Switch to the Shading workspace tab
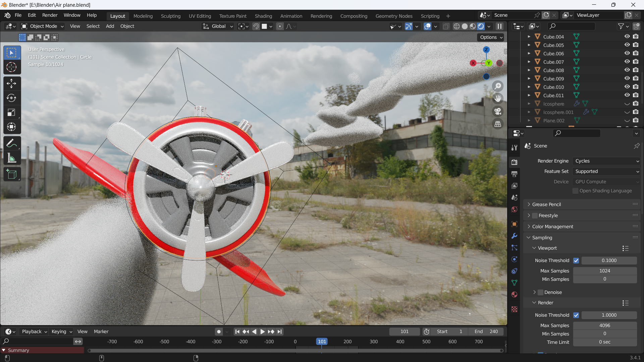This screenshot has height=362, width=644. click(x=263, y=16)
